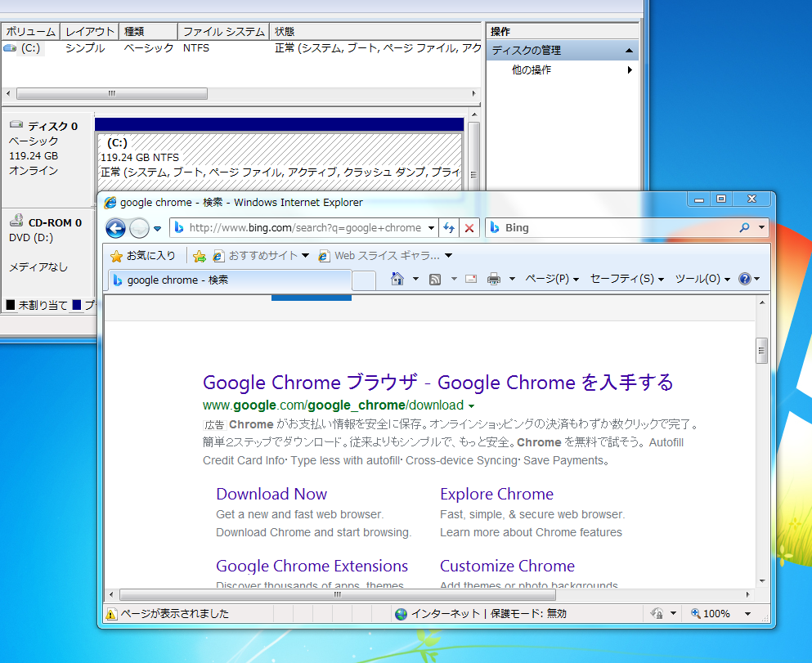Open the zoom 100% dropdown

tap(747, 613)
